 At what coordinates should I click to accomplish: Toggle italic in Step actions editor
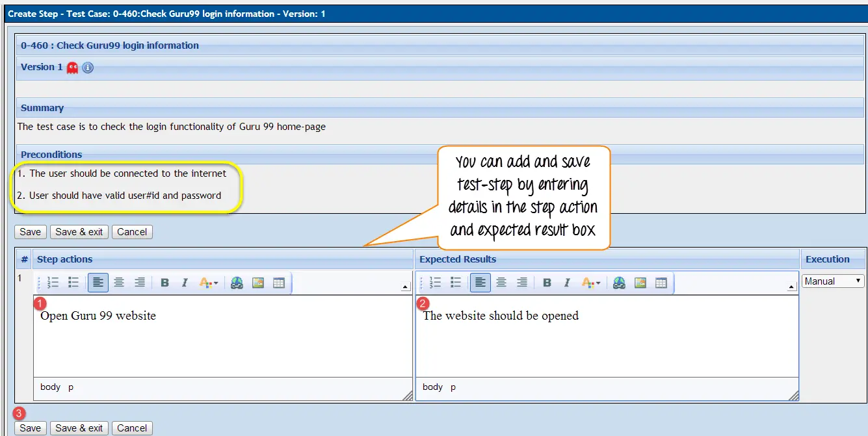click(x=185, y=283)
